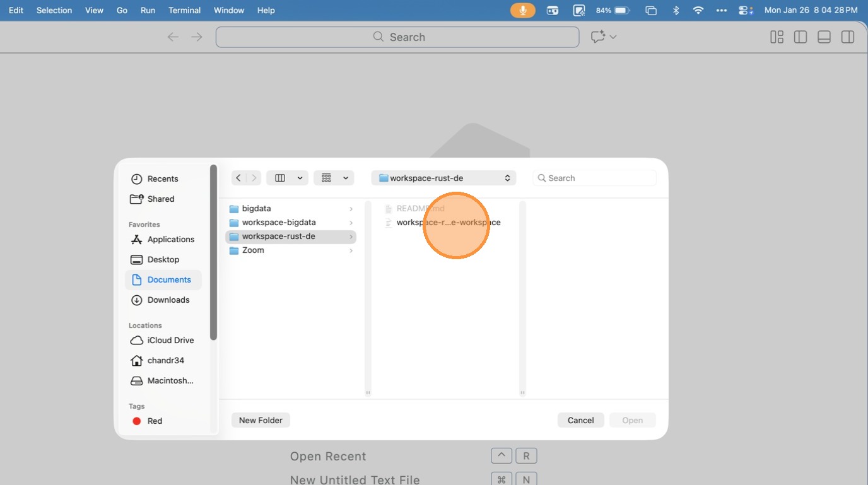Image resolution: width=868 pixels, height=485 pixels.
Task: Cancel the file open dialog
Action: click(581, 420)
